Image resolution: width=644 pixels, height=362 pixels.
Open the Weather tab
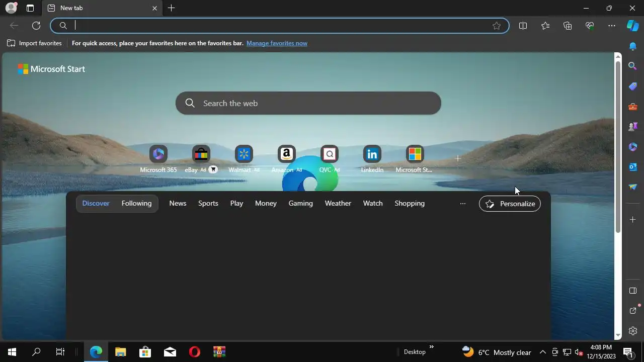[x=338, y=203]
